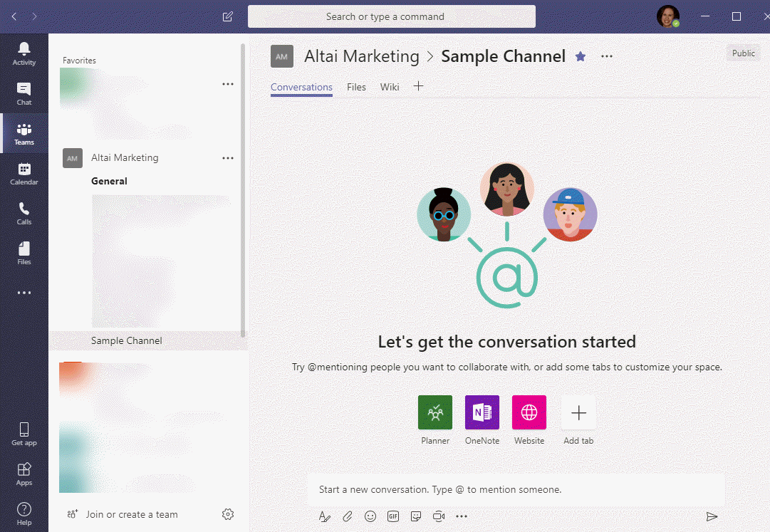This screenshot has width=770, height=532.
Task: Open the Wiki tab
Action: [x=389, y=86]
